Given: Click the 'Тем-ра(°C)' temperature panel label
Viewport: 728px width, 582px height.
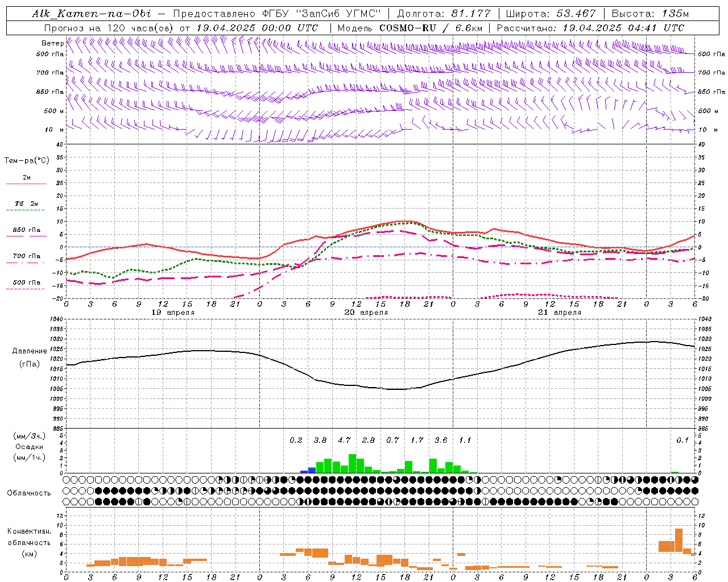Looking at the screenshot, I should coord(27,161).
